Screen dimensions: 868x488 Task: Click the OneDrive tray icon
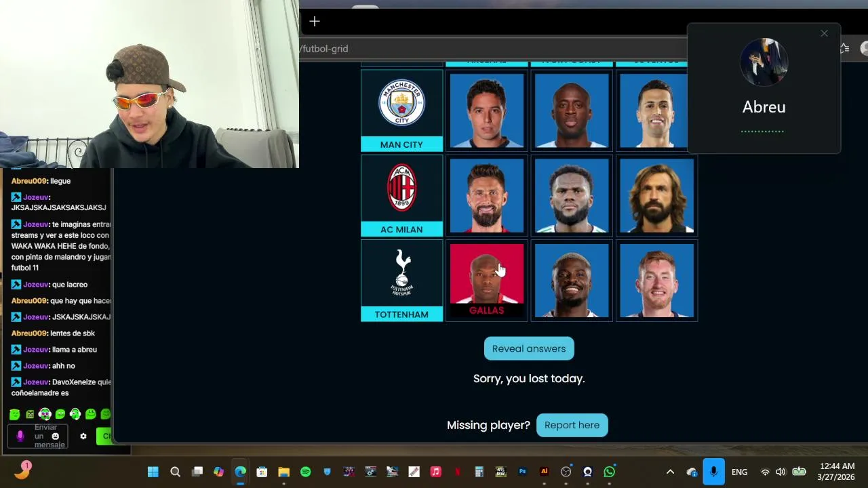tap(692, 472)
